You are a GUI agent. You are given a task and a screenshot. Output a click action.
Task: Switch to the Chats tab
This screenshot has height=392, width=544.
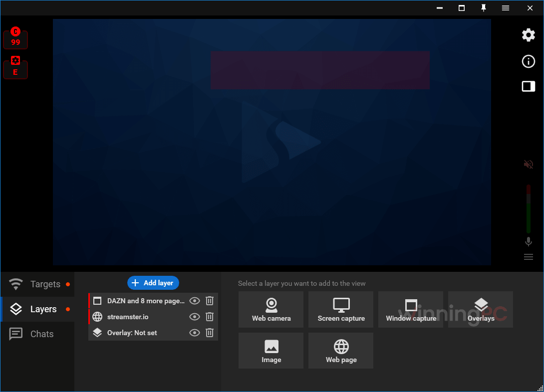pyautogui.click(x=37, y=334)
